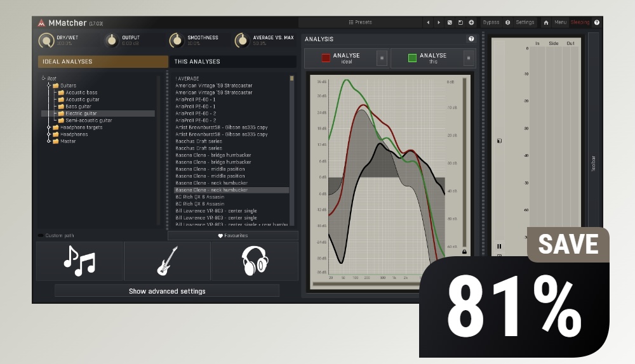
Task: Click the red Sleeping status label
Action: (x=580, y=22)
